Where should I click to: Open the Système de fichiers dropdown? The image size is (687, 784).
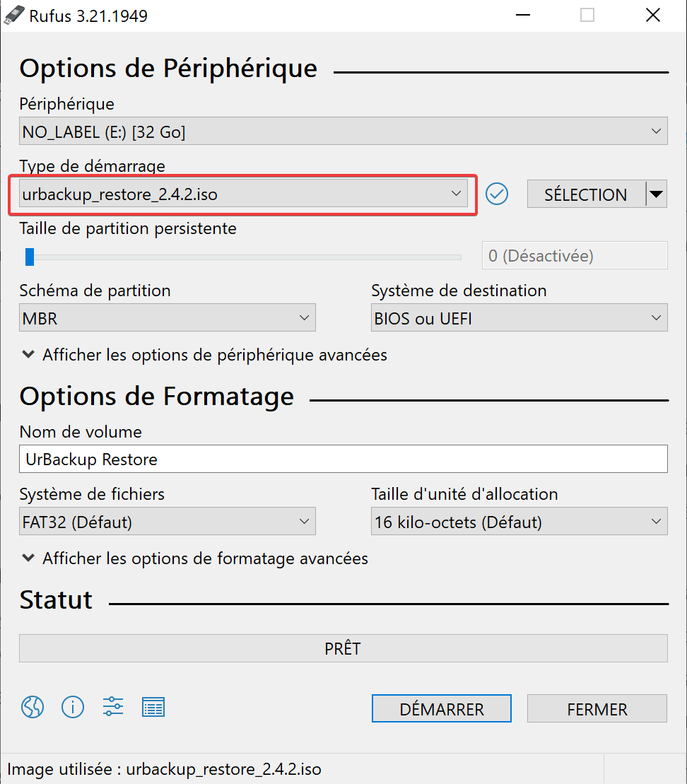tap(167, 522)
